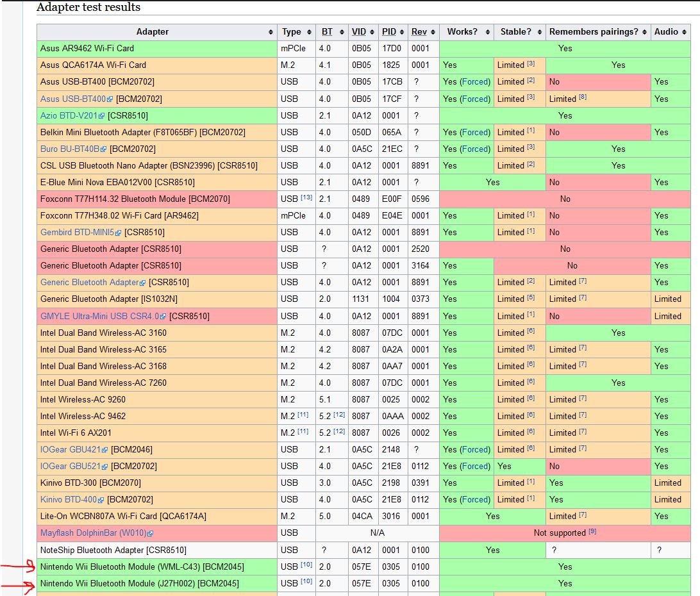Sort table by BT column arrows
700x596 pixels.
tap(342, 32)
